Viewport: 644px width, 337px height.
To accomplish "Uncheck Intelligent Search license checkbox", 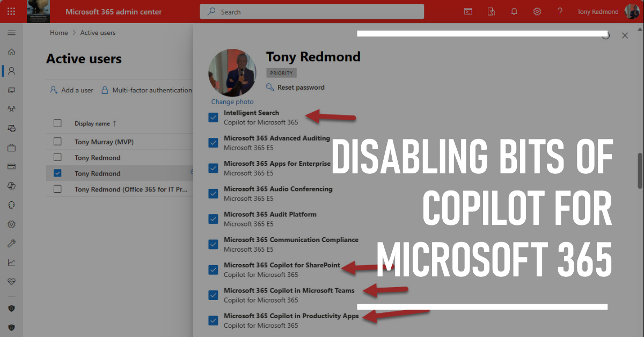I will tap(213, 117).
